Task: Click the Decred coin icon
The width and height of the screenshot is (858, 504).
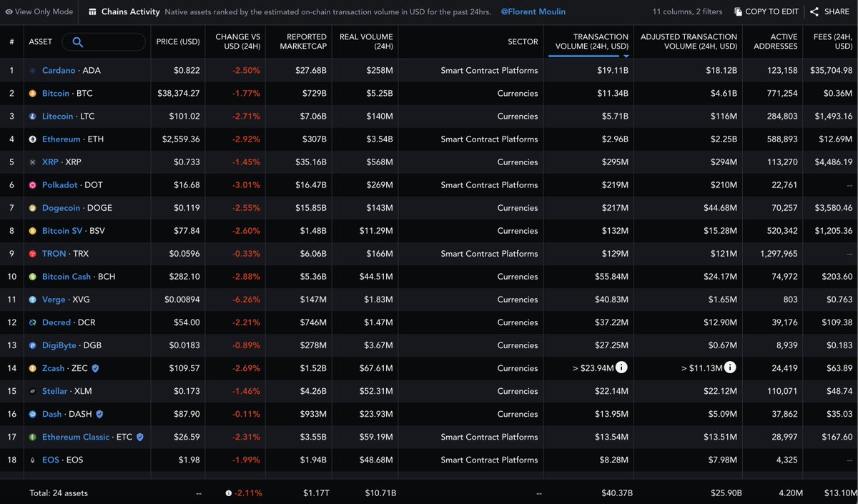Action: [x=32, y=322]
